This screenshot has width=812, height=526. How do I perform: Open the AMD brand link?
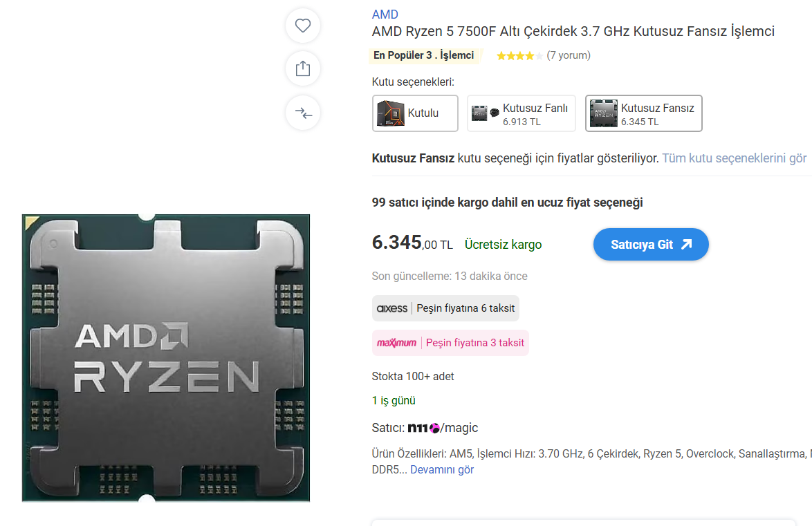coord(385,15)
